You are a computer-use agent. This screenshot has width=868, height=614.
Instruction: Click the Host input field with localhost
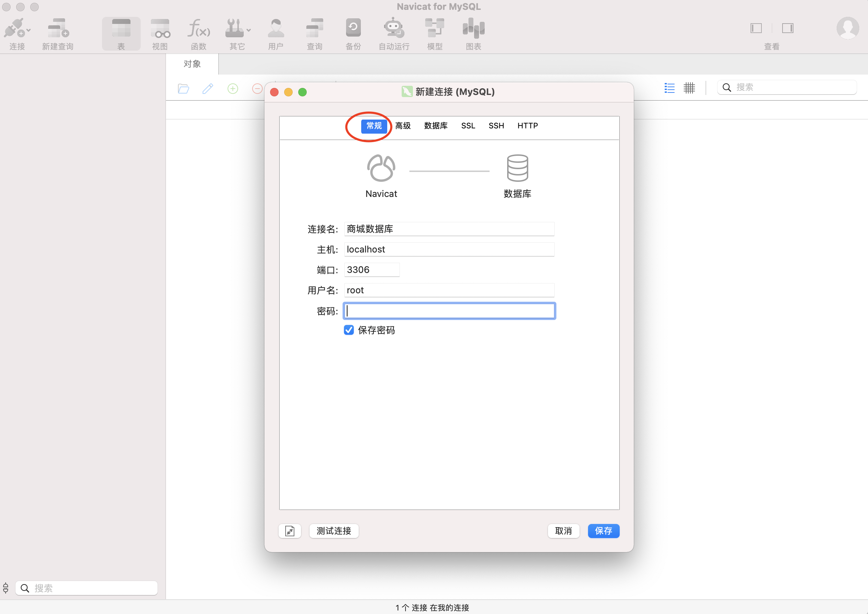click(449, 250)
